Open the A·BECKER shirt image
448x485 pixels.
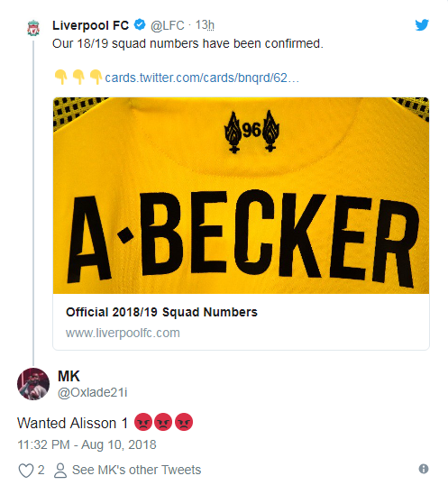241,196
